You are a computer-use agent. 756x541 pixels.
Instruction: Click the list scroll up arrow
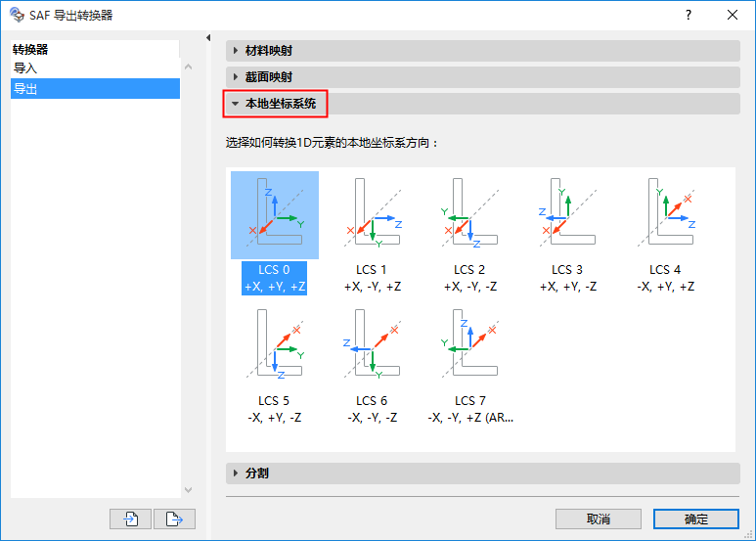click(189, 68)
